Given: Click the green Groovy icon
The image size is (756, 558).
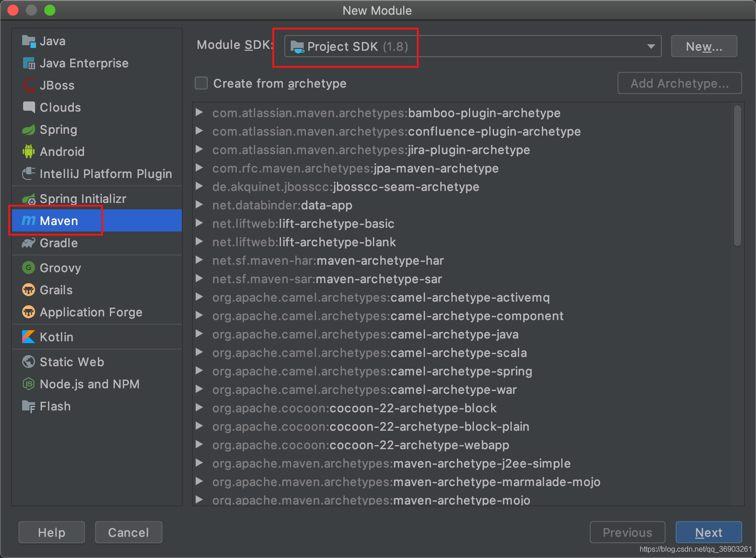Looking at the screenshot, I should click(29, 267).
